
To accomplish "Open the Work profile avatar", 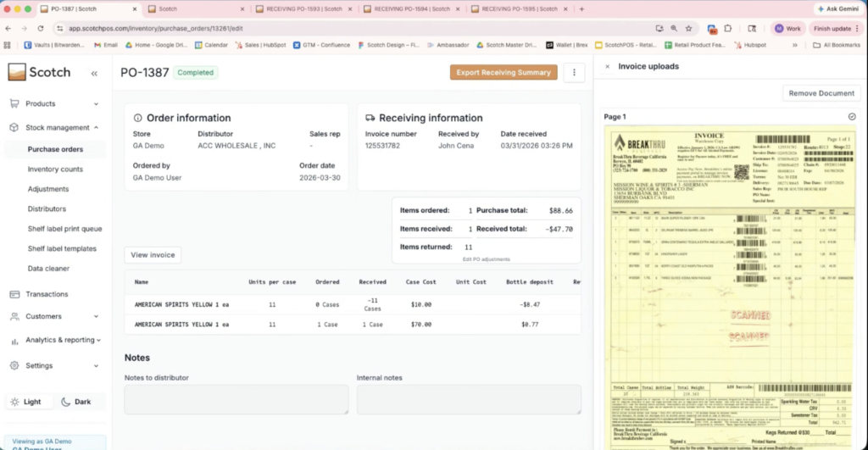I will 787,28.
